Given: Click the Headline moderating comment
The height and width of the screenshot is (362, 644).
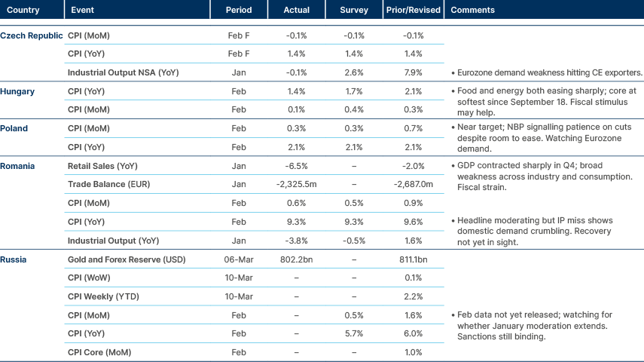Looking at the screenshot, I should pos(532,232).
